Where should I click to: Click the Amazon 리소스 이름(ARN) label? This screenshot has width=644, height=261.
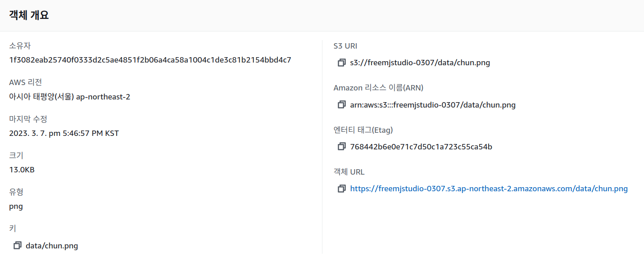378,88
